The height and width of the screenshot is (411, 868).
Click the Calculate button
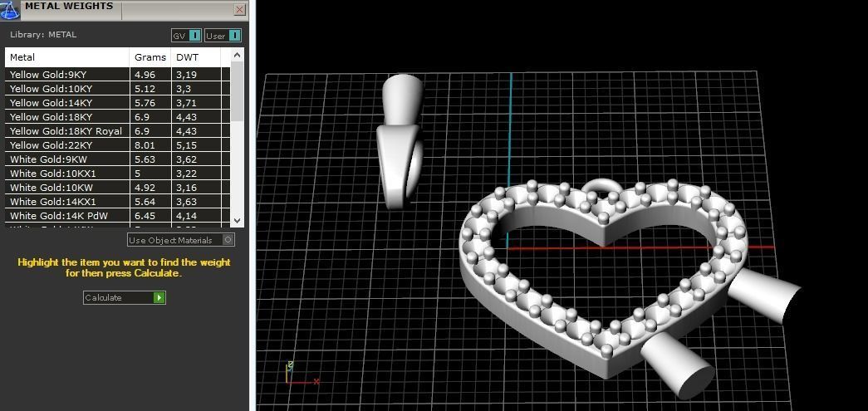(x=124, y=297)
